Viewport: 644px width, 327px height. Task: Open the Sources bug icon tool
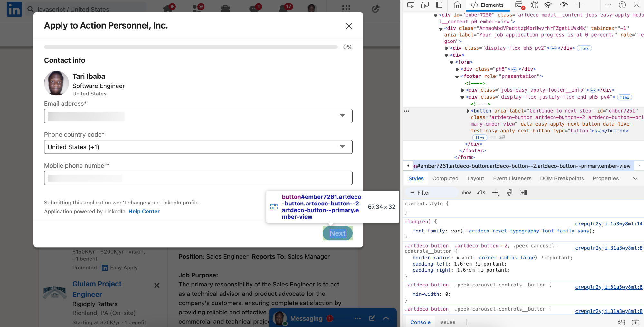point(534,5)
